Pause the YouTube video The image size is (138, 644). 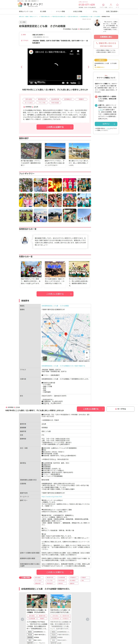(x=31, y=83)
